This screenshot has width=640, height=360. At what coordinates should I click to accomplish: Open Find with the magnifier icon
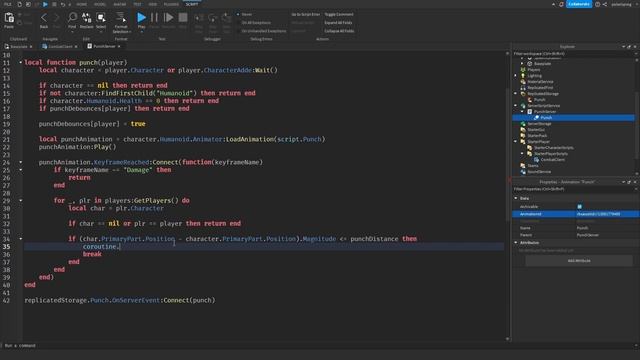coord(72,17)
